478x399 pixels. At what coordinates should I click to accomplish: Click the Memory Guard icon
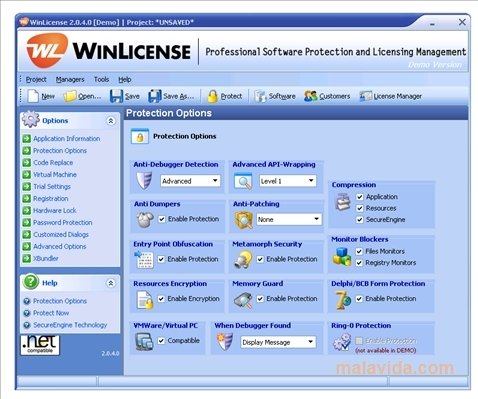click(243, 300)
